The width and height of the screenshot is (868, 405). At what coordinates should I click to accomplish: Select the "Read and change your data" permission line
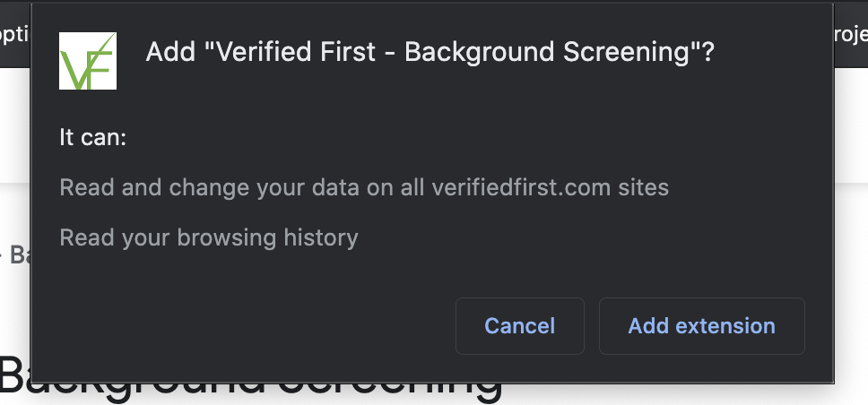pos(364,188)
